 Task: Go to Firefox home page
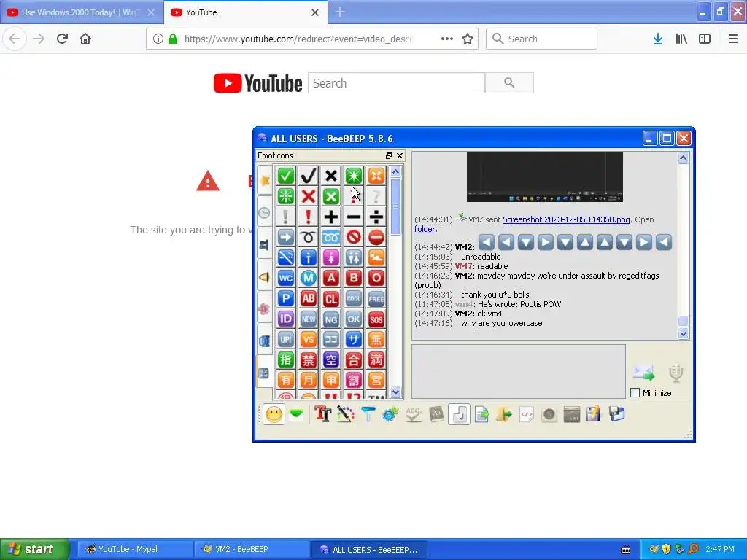coord(85,39)
